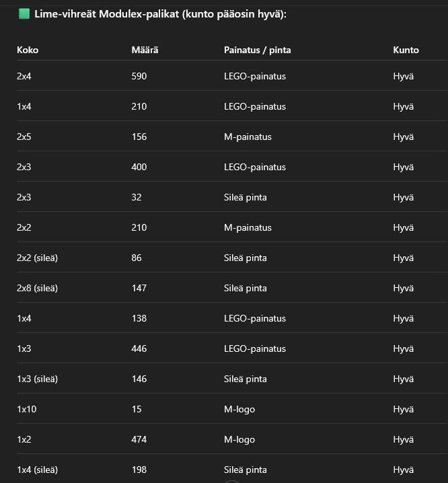Click the quantity value 400
Viewport: 448px width, 483px height.
[x=139, y=167]
